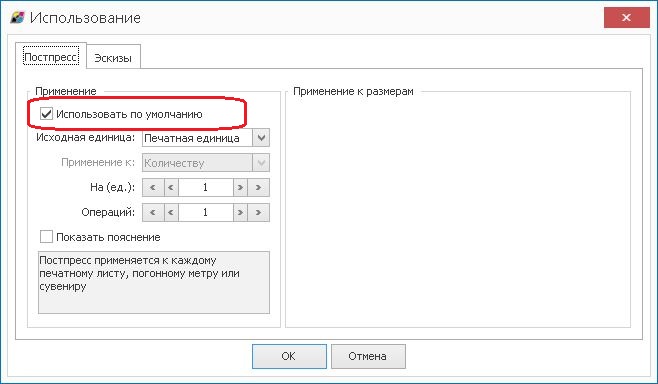This screenshot has height=384, width=658.
Task: Uncheck 'Использовать по умолчанию' checkbox
Action: coord(46,114)
